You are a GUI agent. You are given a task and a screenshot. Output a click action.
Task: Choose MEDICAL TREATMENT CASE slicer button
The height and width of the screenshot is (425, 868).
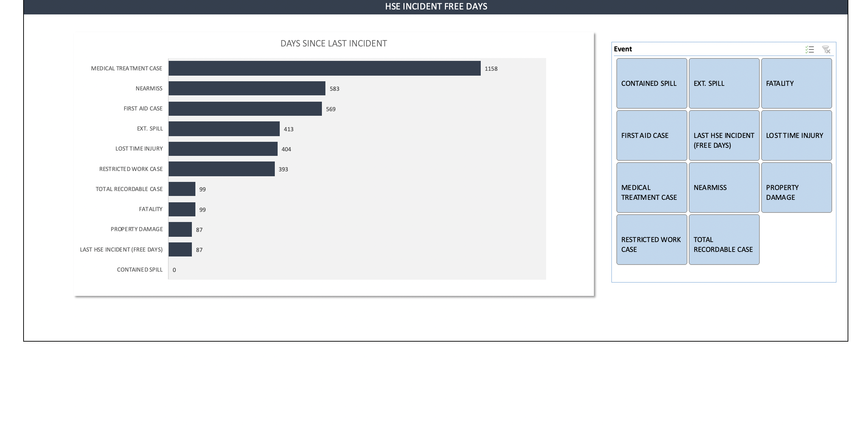coord(652,188)
